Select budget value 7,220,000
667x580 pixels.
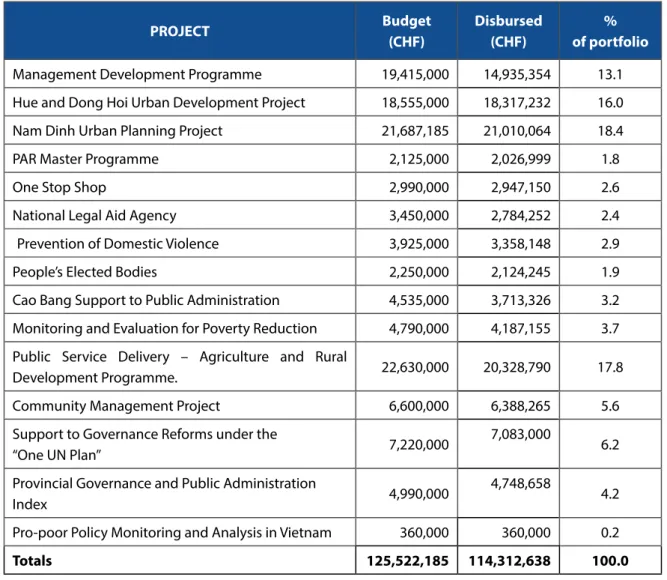[x=419, y=445]
